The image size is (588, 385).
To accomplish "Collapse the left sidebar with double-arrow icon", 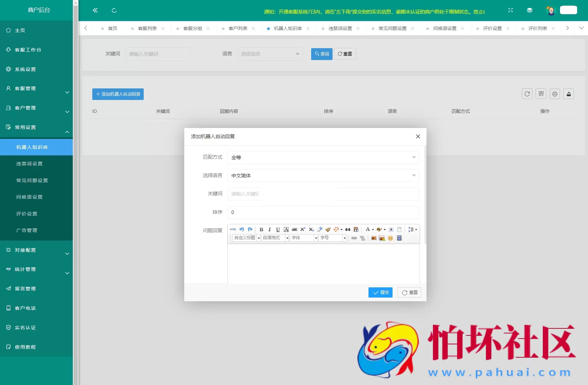I will pyautogui.click(x=95, y=10).
